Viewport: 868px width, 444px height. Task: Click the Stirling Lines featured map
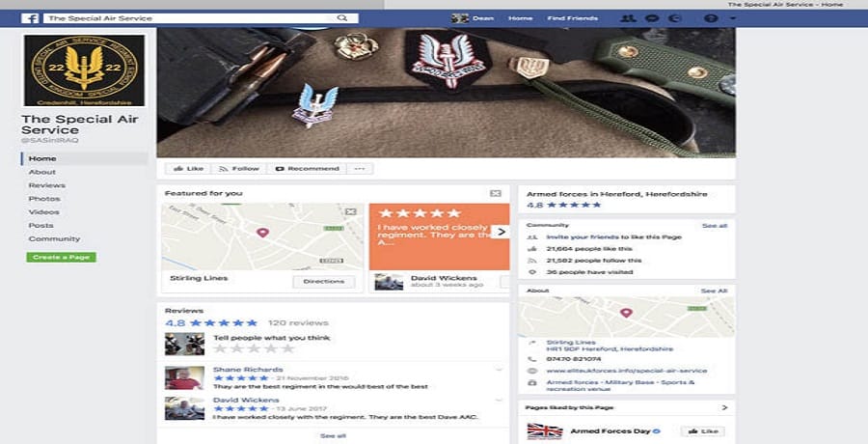pyautogui.click(x=262, y=236)
